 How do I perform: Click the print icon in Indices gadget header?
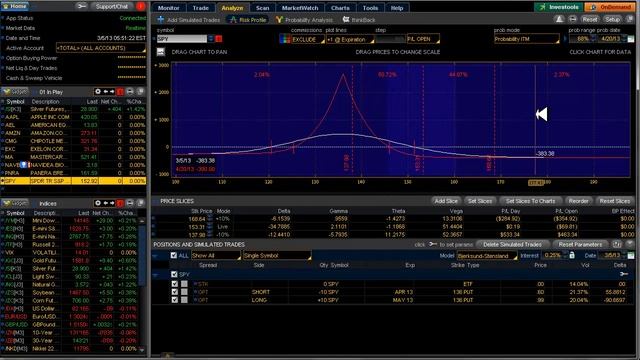130,203
